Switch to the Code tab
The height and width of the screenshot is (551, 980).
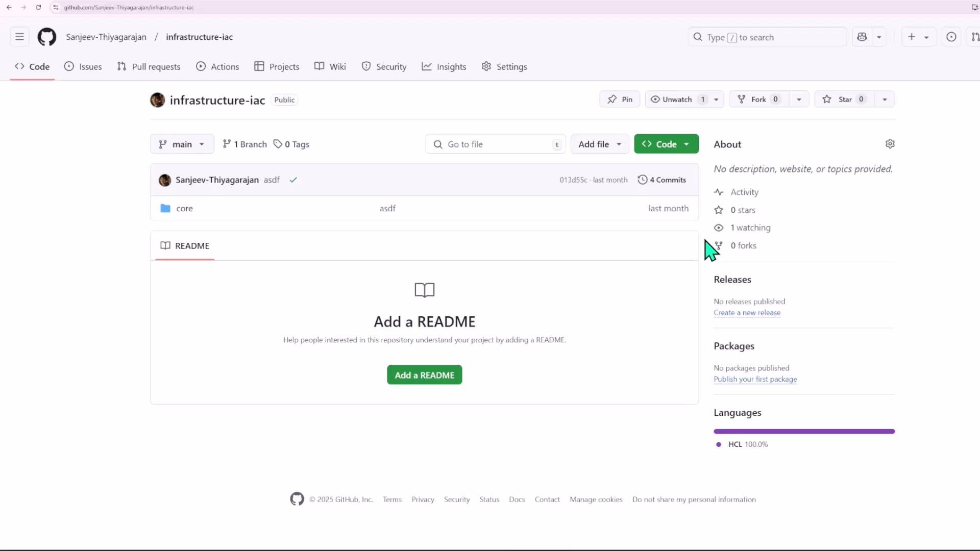point(32,67)
